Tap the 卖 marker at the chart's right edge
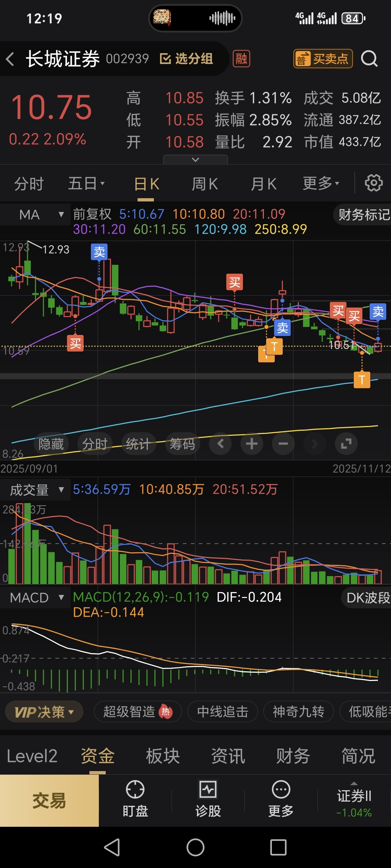 (378, 312)
